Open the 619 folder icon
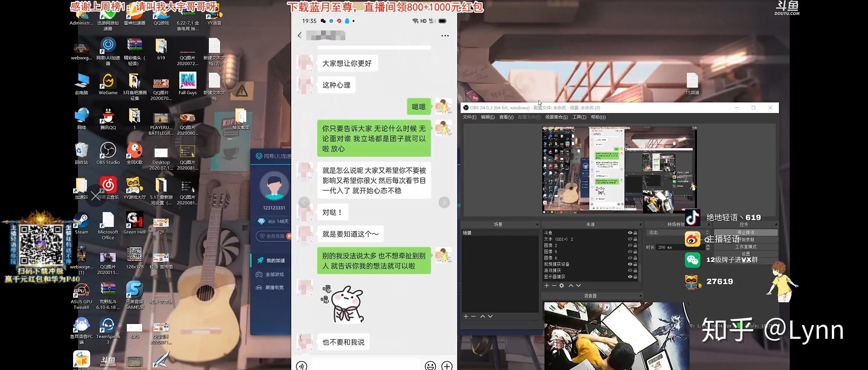This screenshot has height=370, width=868. point(161,49)
